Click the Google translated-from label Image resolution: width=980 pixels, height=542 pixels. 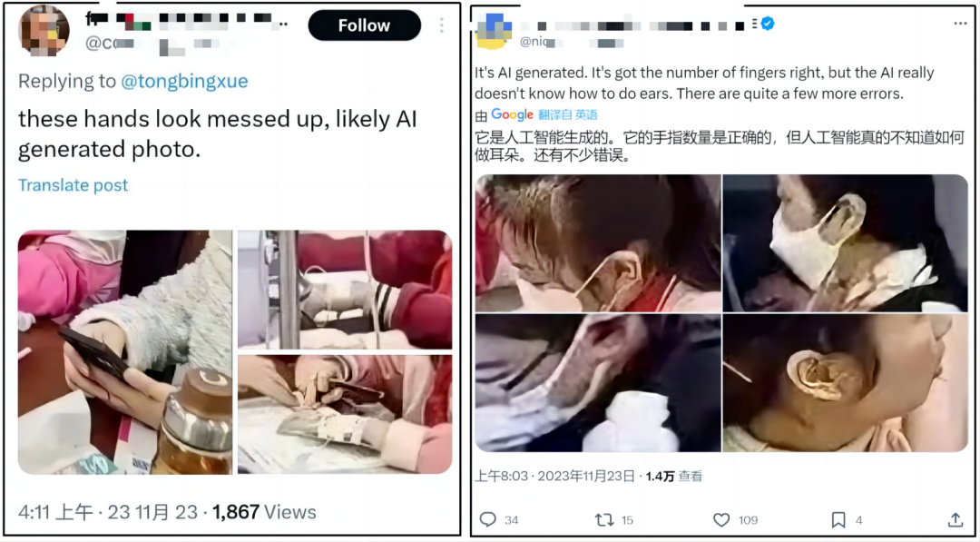pos(536,114)
